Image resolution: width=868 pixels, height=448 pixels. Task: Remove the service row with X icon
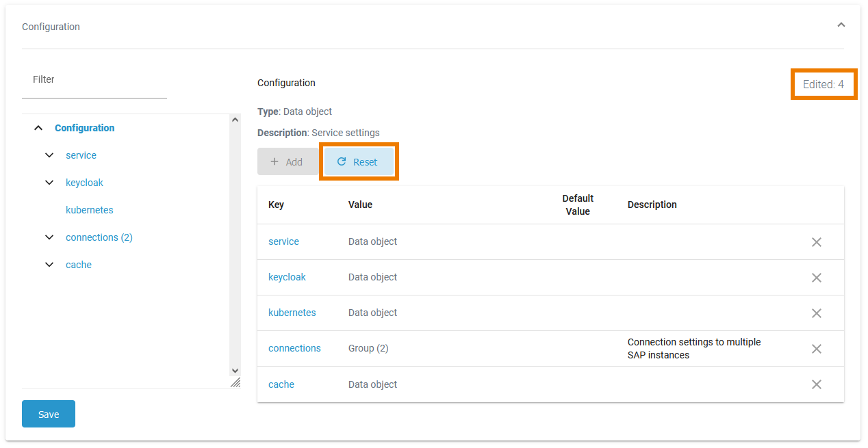point(816,242)
